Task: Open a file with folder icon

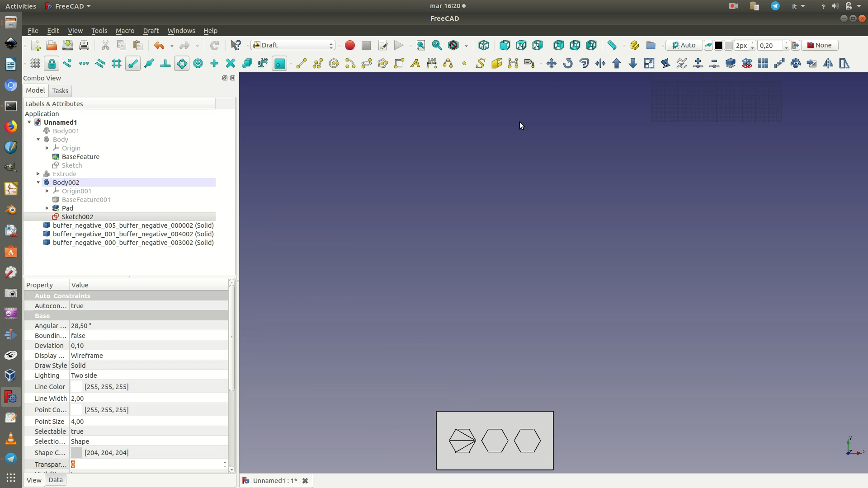Action: pos(52,45)
